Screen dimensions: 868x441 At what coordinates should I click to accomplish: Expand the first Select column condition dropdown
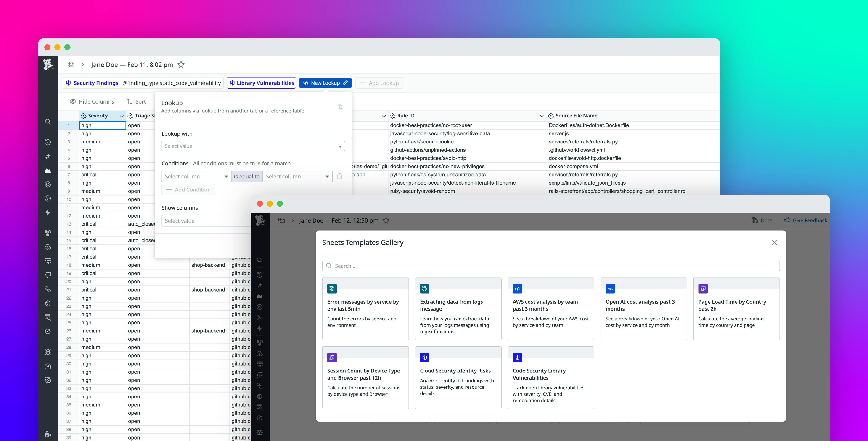pos(196,176)
